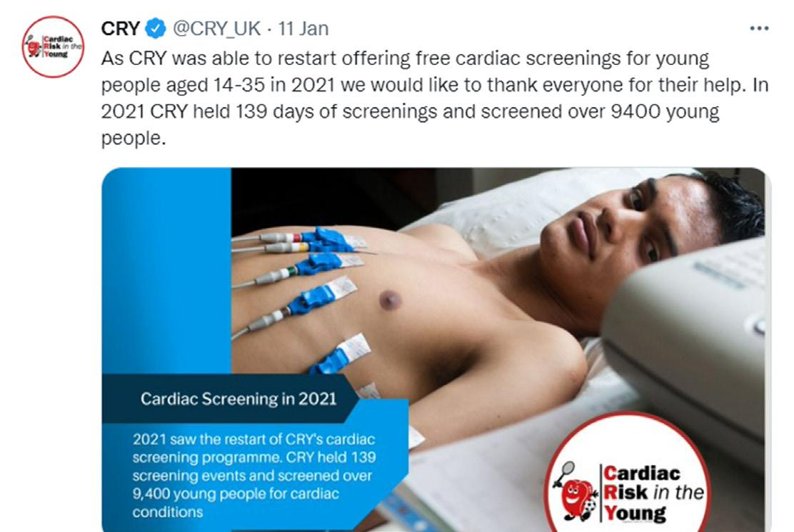Viewport: 794px width, 532px height.
Task: Click the tweet line mentioning 139 days of screenings
Action: pyautogui.click(x=410, y=111)
